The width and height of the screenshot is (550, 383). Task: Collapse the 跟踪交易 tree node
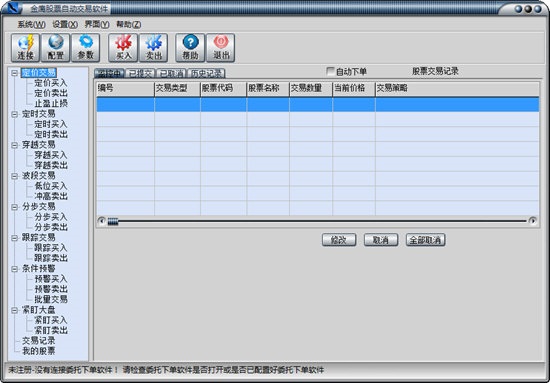(x=14, y=238)
